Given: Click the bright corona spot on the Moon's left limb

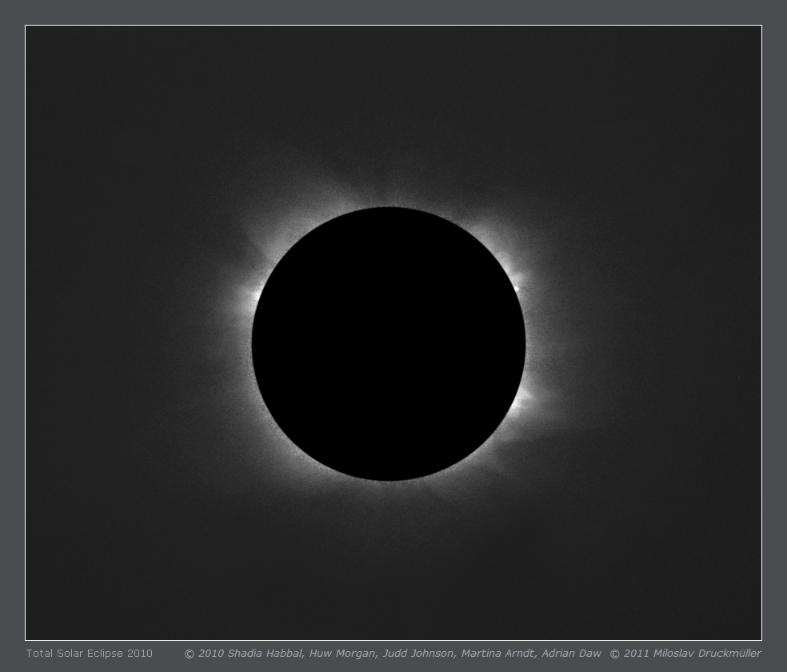Looking at the screenshot, I should point(254,297).
